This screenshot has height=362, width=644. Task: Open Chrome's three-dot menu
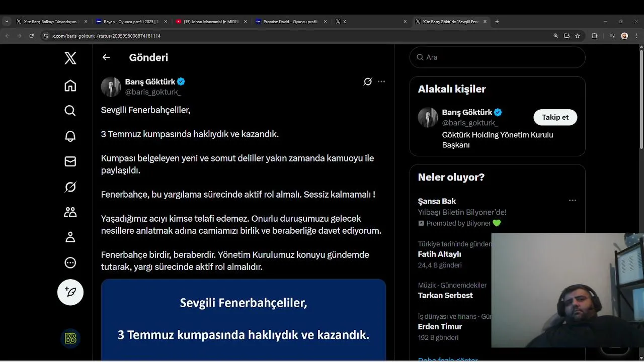click(x=636, y=36)
